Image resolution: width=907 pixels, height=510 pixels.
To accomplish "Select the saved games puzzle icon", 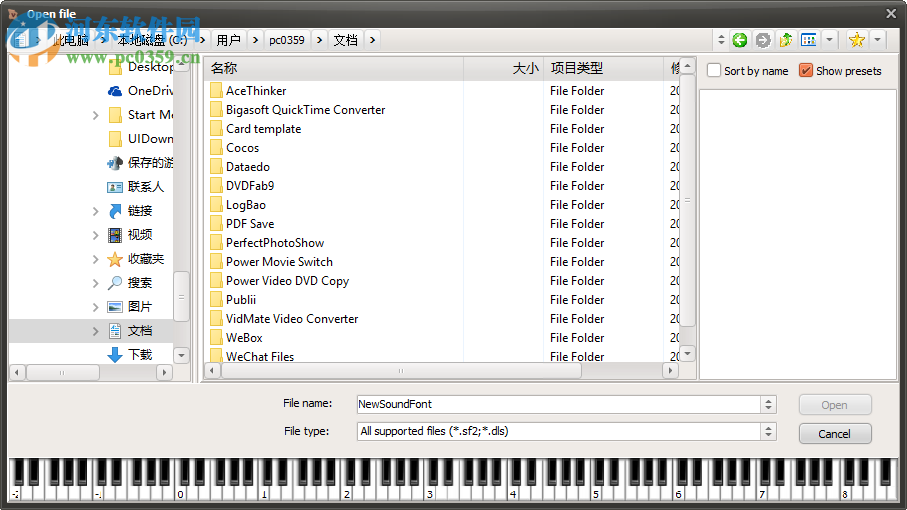I will point(115,162).
